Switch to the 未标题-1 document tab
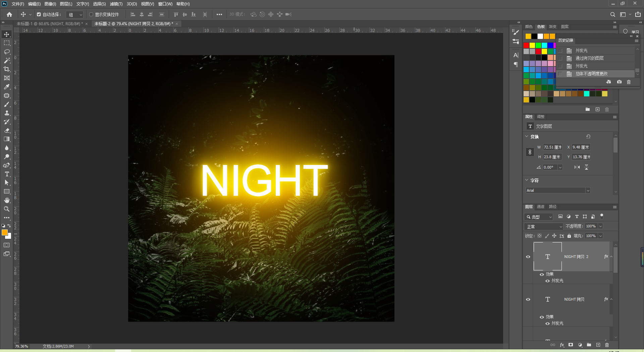 (50, 24)
